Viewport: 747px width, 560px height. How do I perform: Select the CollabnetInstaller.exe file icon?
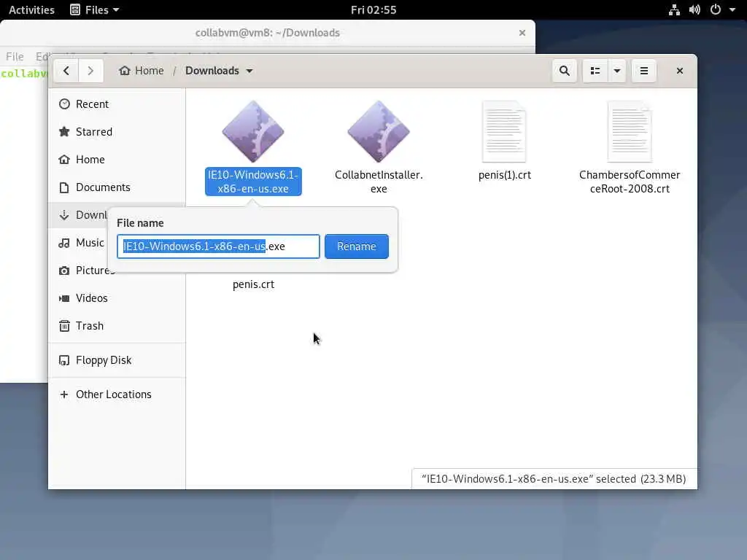coord(379,131)
